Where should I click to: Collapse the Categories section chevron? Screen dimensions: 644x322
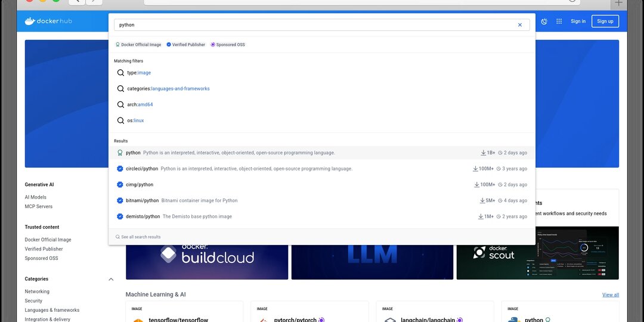click(x=111, y=279)
